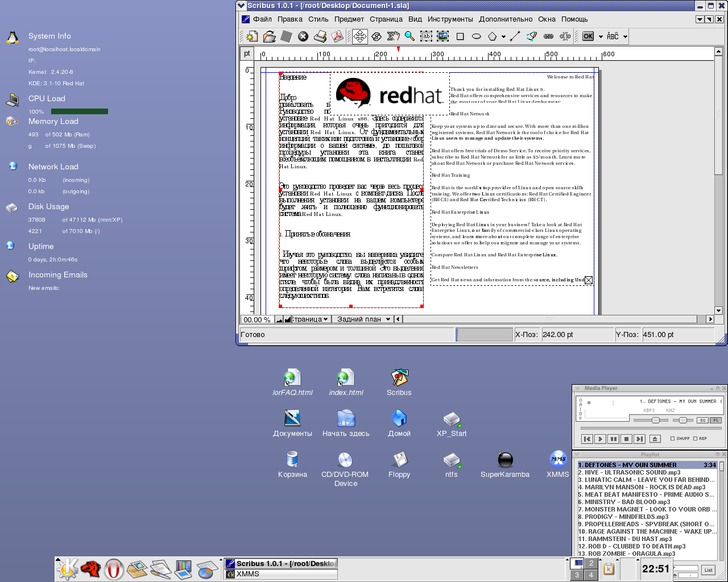Switch to virtual desktop 2 in pager
728x582 pixels.
click(x=591, y=563)
